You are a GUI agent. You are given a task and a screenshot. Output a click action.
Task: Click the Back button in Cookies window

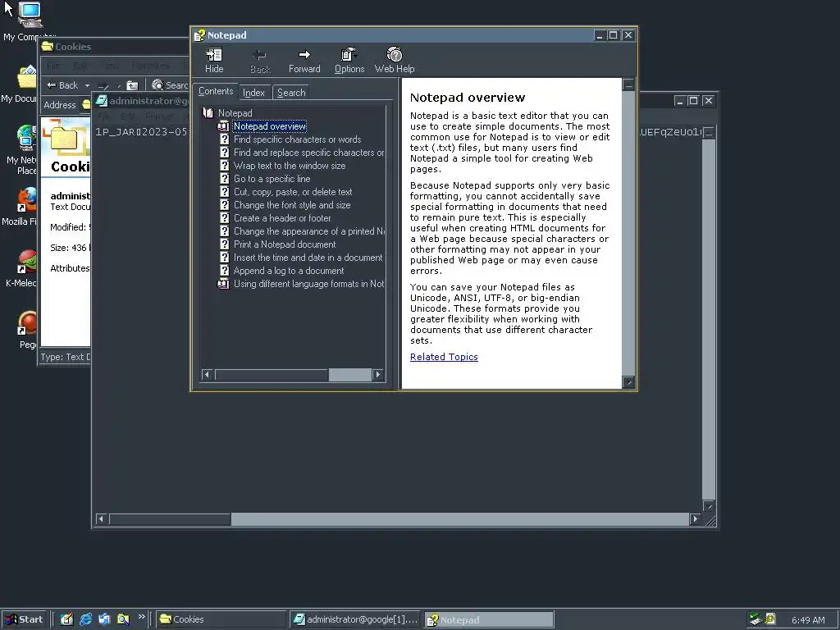coord(62,85)
